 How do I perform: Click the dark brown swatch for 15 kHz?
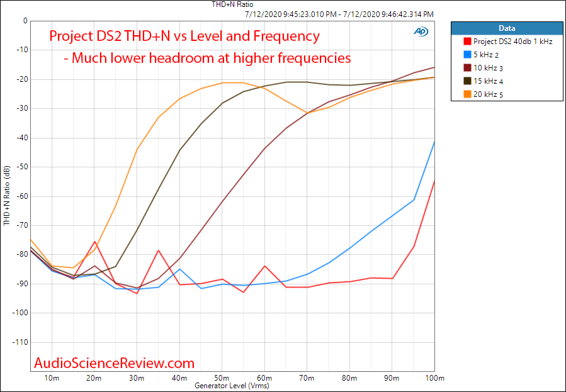pos(467,81)
